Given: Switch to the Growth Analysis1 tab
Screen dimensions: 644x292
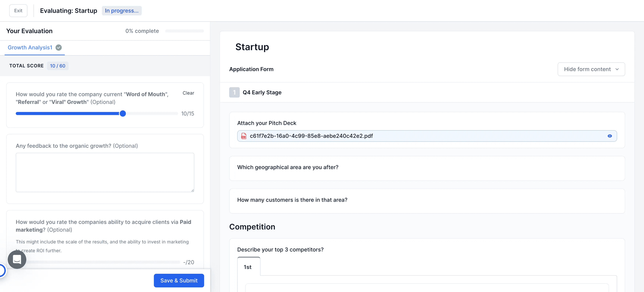Looking at the screenshot, I should click(x=30, y=47).
